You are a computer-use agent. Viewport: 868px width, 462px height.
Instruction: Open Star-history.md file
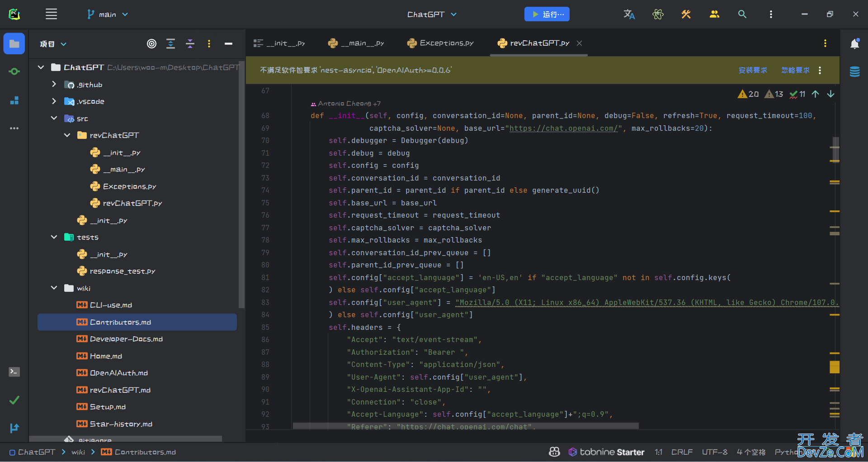(x=114, y=424)
